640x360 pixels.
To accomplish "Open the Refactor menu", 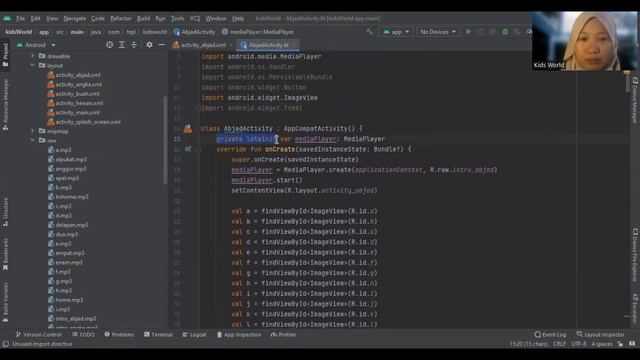I will point(121,18).
